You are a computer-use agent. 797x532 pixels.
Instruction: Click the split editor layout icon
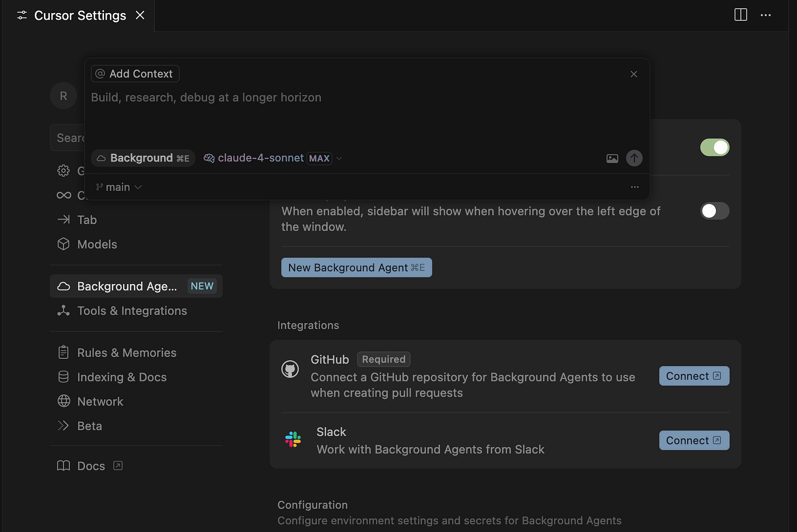click(741, 15)
